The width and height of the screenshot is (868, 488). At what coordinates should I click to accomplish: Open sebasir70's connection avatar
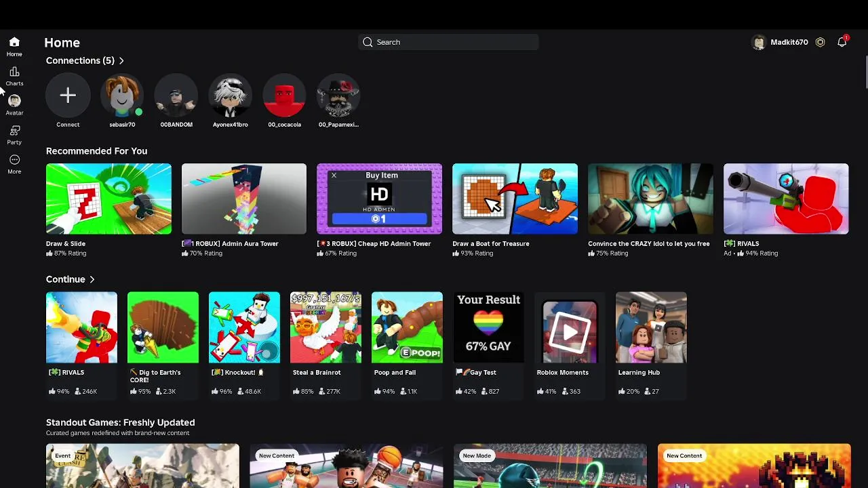(122, 96)
